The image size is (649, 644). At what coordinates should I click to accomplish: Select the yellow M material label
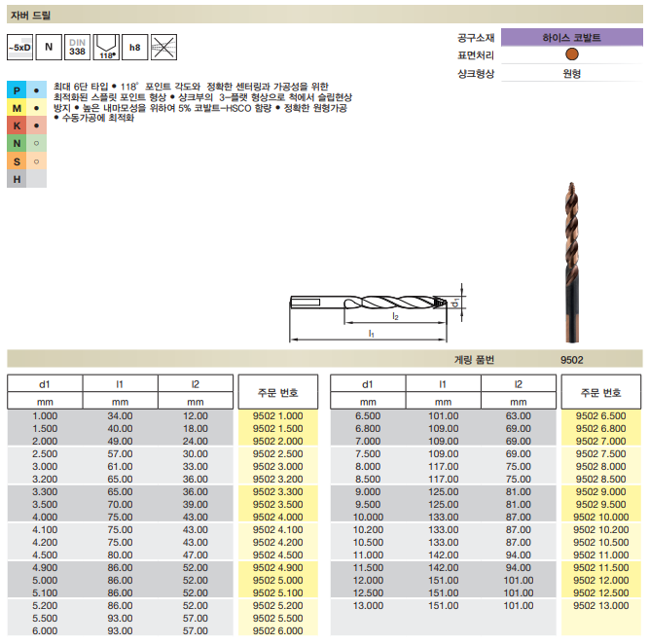pyautogui.click(x=17, y=108)
